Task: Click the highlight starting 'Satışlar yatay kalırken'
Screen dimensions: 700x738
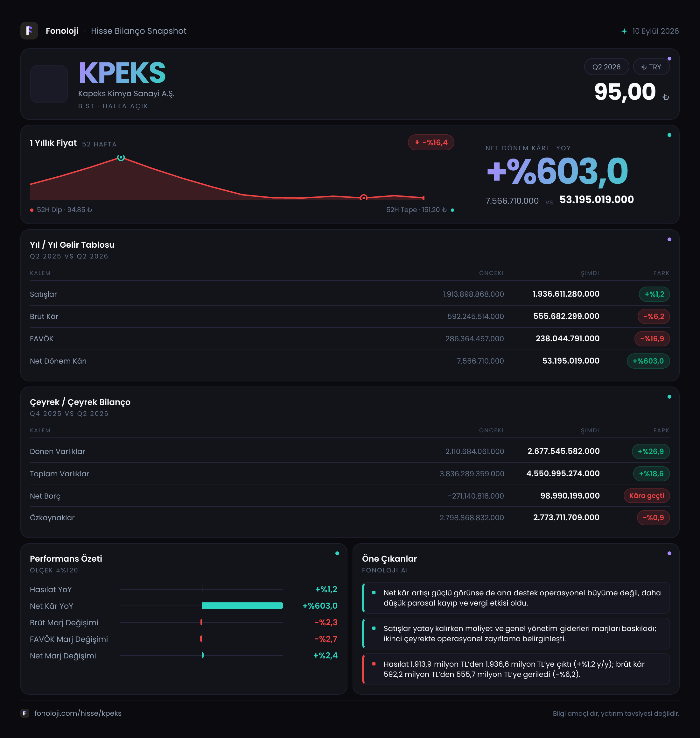Action: 516,634
